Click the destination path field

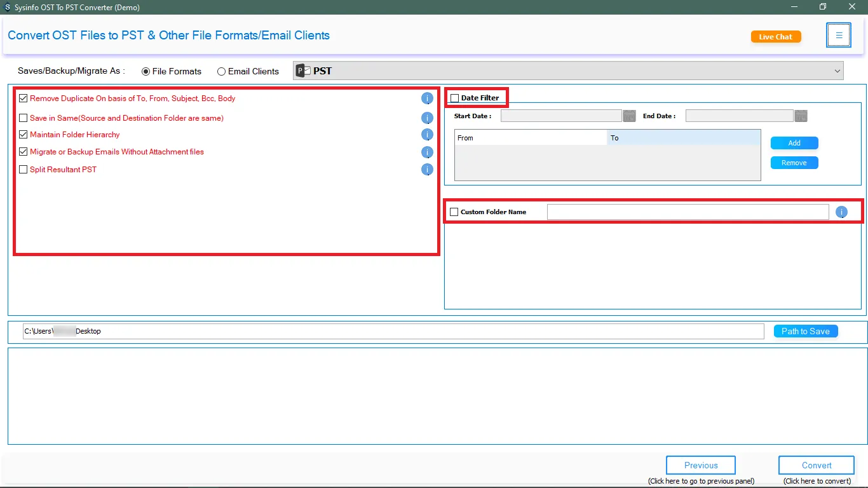(x=393, y=331)
